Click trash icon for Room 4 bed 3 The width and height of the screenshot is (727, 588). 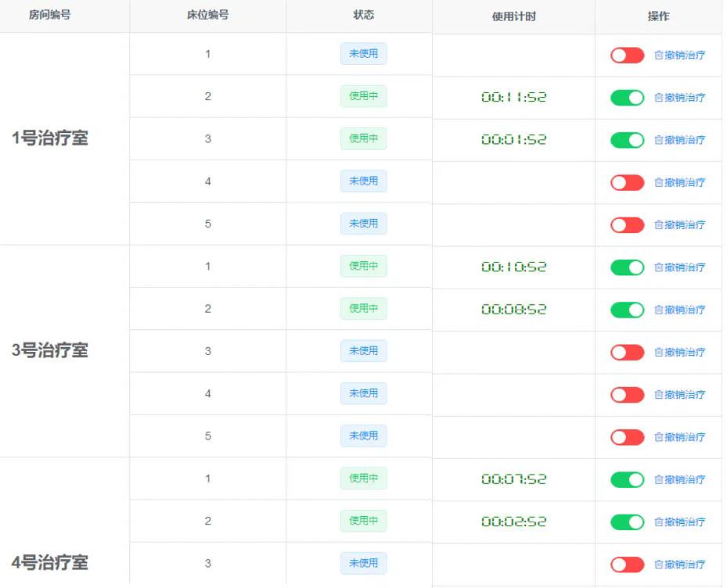coord(659,565)
